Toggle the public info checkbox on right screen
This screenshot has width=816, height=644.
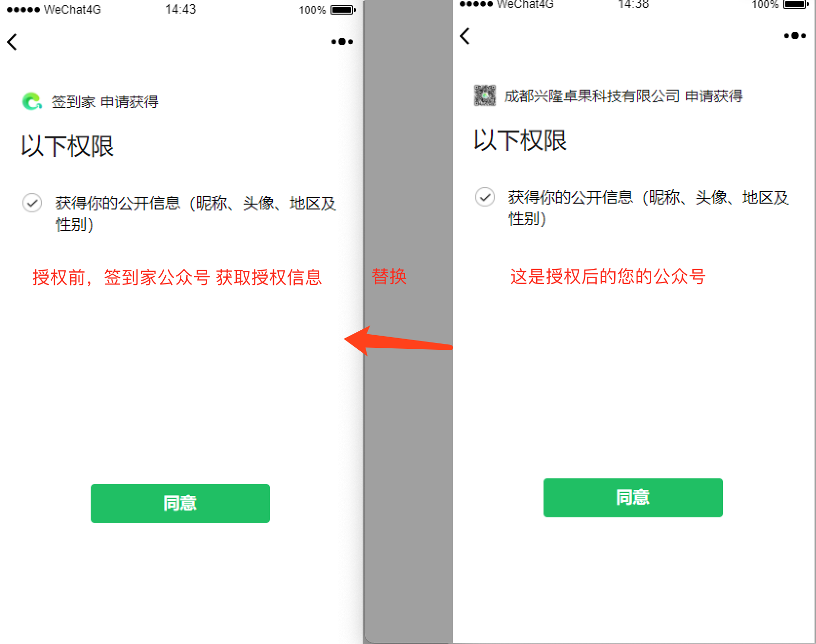click(485, 197)
